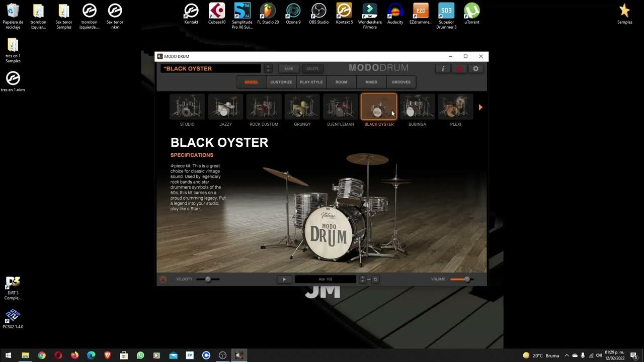Toggle the groove loop button

click(375, 279)
